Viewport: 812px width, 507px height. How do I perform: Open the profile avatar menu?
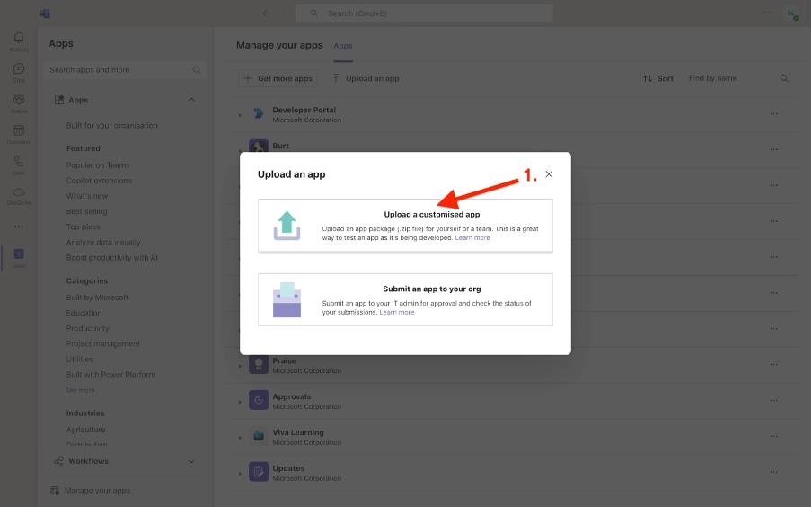[x=792, y=13]
